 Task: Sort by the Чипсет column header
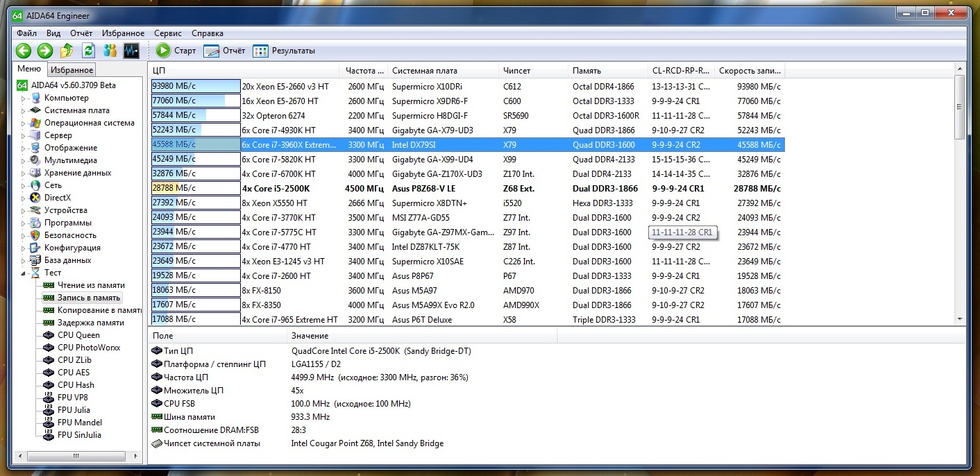coord(534,71)
